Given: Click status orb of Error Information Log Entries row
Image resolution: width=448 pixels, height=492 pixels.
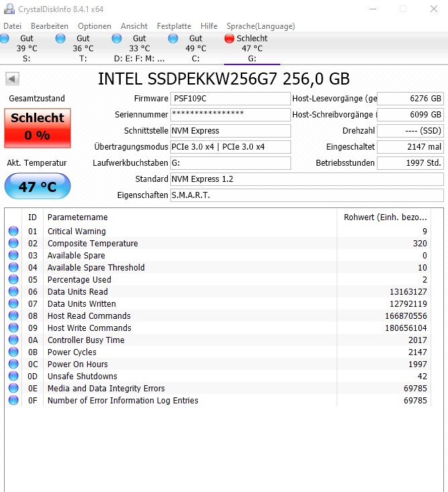Looking at the screenshot, I should point(13,400).
